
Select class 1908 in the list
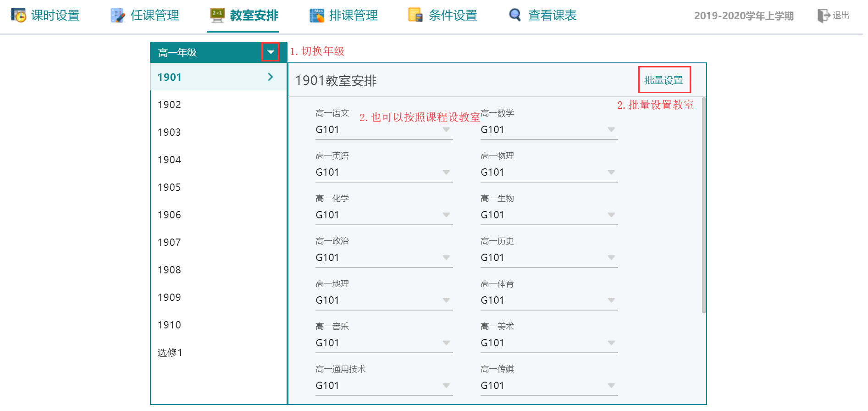coord(219,270)
